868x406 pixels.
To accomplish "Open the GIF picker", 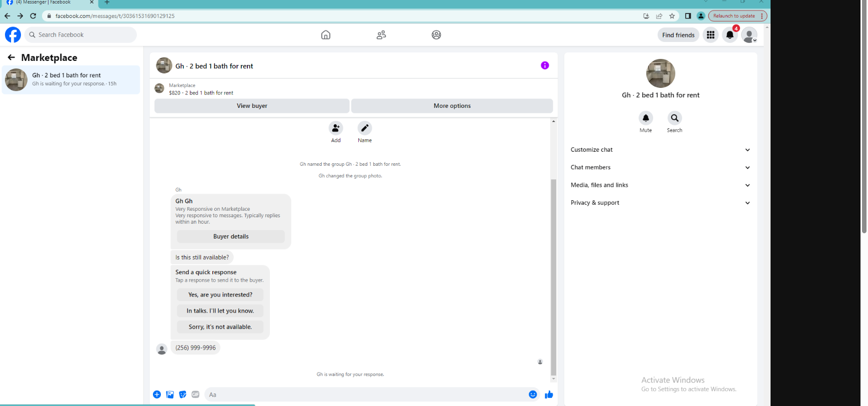I will [x=195, y=395].
